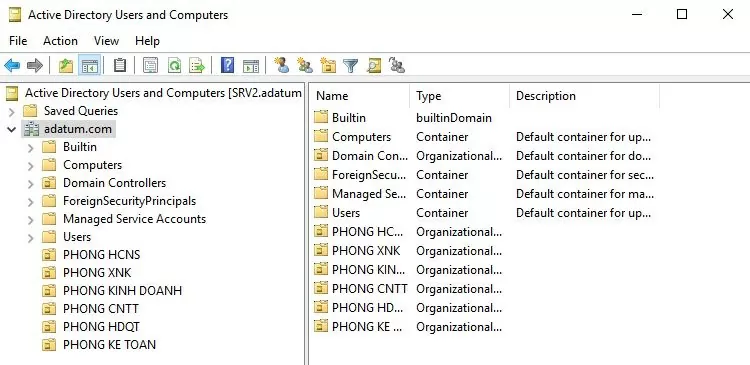Expand Domain Controllers tree node

tap(31, 184)
